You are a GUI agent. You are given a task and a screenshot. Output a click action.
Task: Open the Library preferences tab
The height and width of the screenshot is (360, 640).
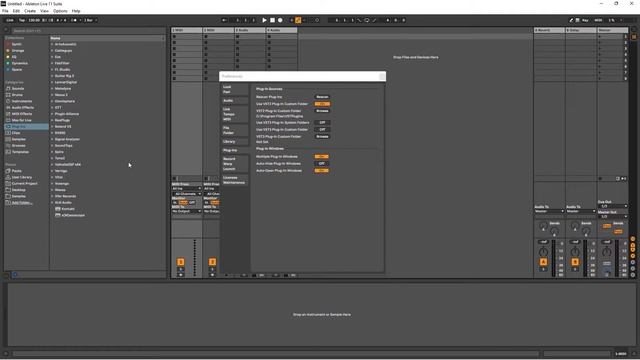[x=235, y=142]
